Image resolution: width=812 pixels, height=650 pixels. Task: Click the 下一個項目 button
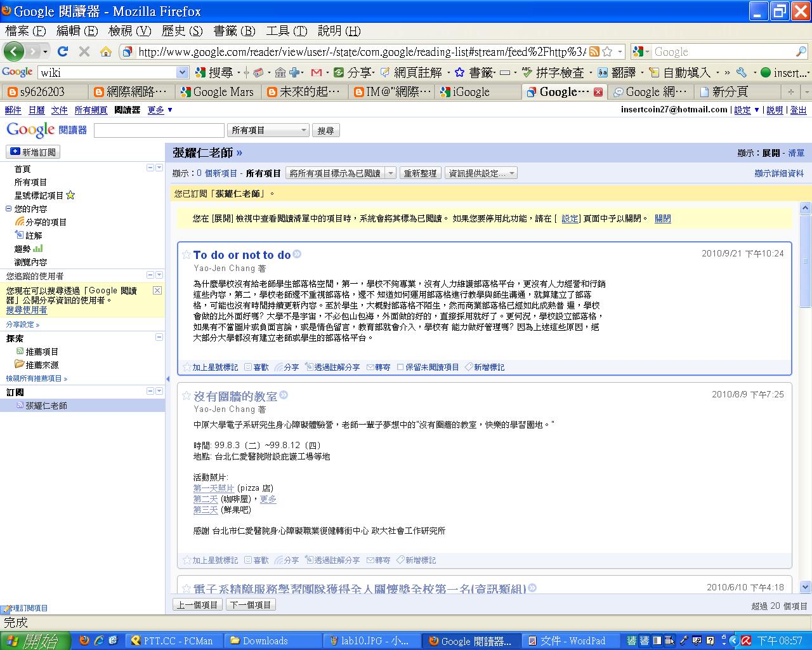tap(251, 605)
